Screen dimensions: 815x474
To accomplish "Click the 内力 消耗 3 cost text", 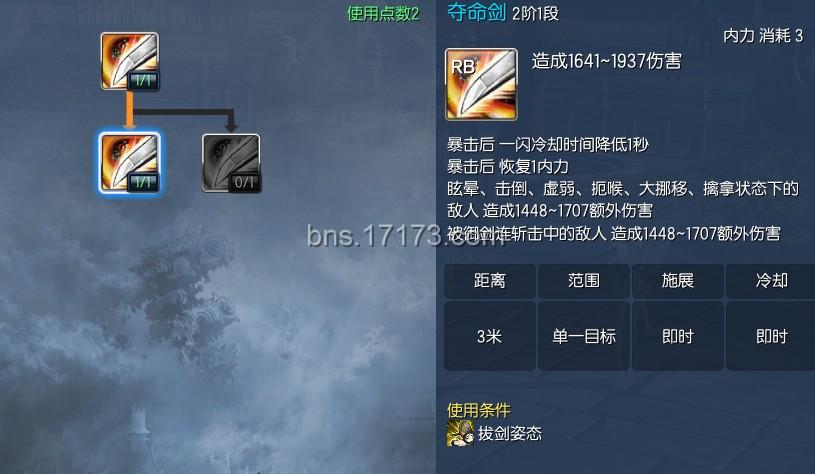I will [x=763, y=36].
